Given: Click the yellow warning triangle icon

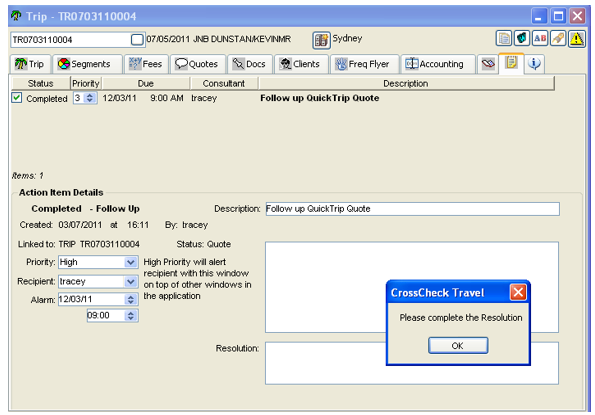Looking at the screenshot, I should [x=576, y=38].
